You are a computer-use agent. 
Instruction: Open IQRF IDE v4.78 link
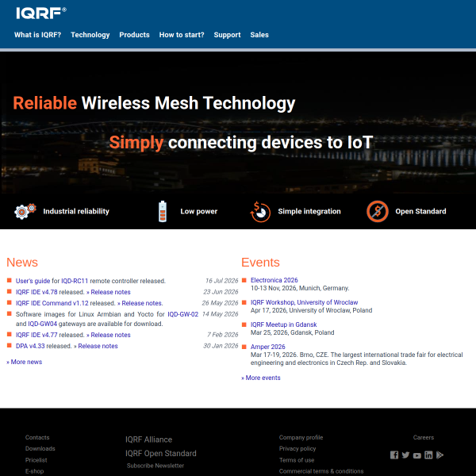click(x=36, y=292)
